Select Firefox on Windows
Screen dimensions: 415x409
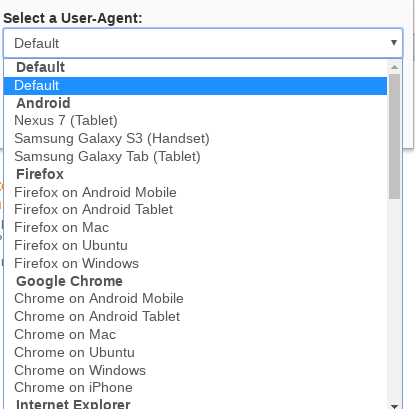pyautogui.click(x=195, y=264)
